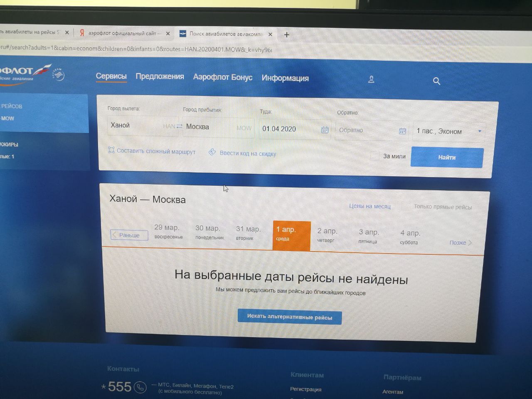The image size is (532, 399).
Task: Switch to the аэрофлот официальный сайт tab
Action: (123, 33)
